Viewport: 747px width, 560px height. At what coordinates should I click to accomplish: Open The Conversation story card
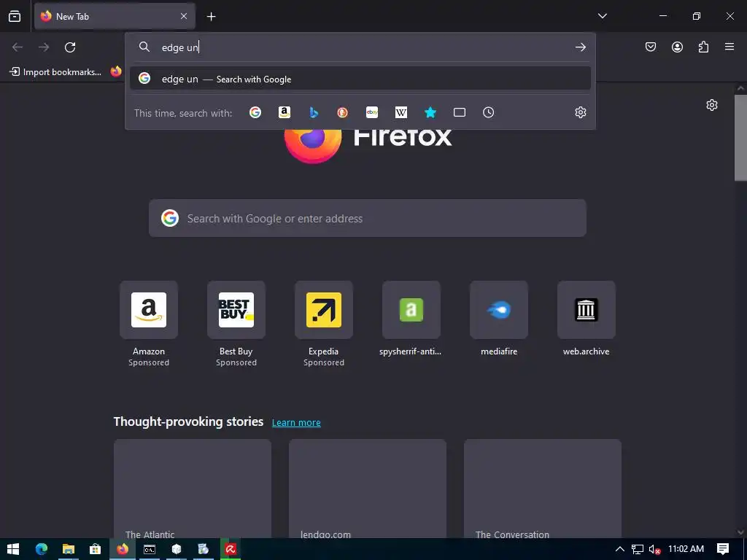click(x=543, y=489)
